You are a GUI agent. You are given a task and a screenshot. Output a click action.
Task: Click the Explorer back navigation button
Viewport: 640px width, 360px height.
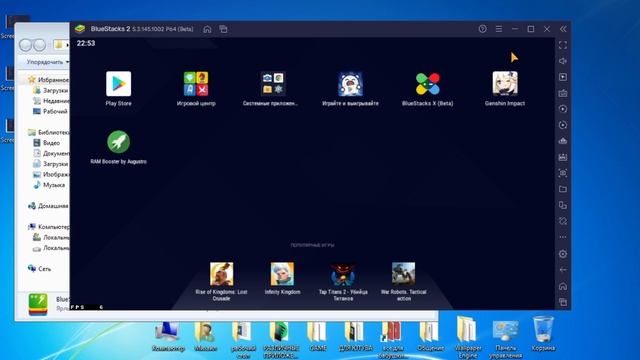(26, 44)
